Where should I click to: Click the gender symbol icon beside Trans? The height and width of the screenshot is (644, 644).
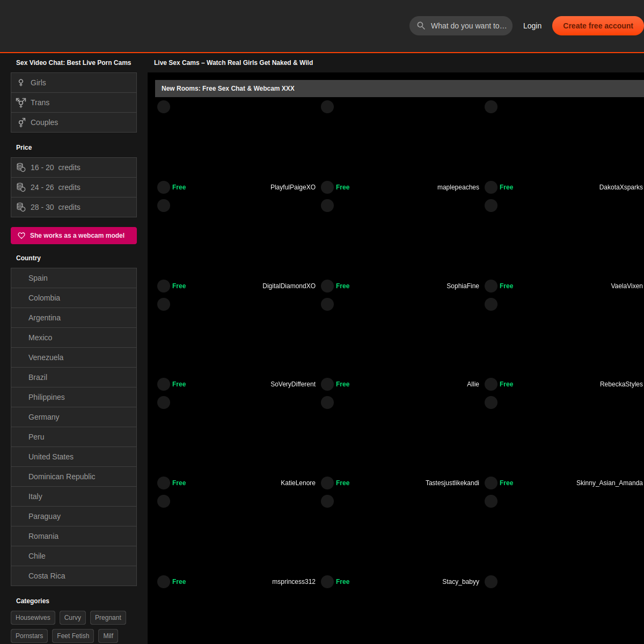pyautogui.click(x=21, y=103)
